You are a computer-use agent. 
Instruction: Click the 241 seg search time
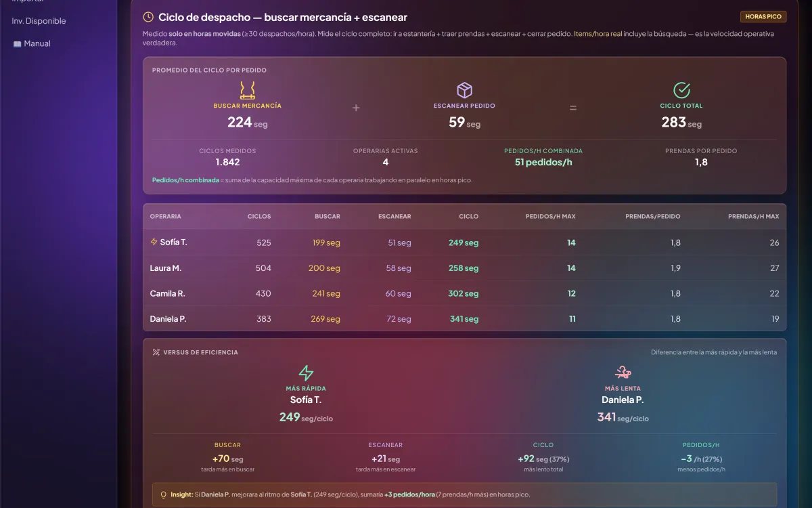(x=326, y=294)
